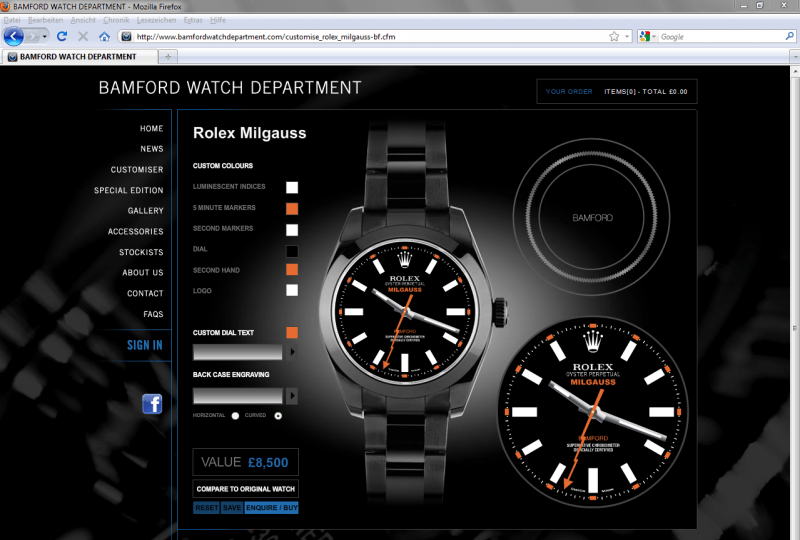Open the GALLERY link
Viewport: 800px width, 540px height.
(145, 211)
